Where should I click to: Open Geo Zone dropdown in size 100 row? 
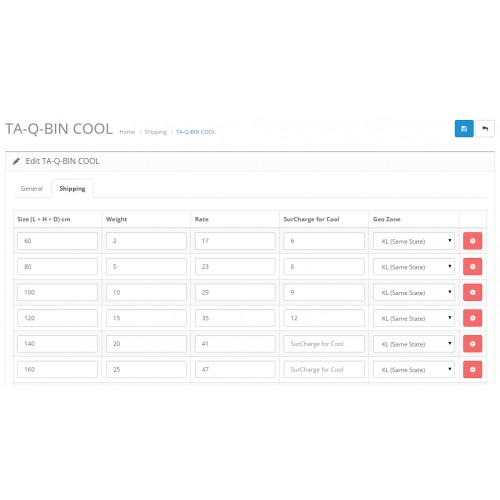tap(414, 292)
